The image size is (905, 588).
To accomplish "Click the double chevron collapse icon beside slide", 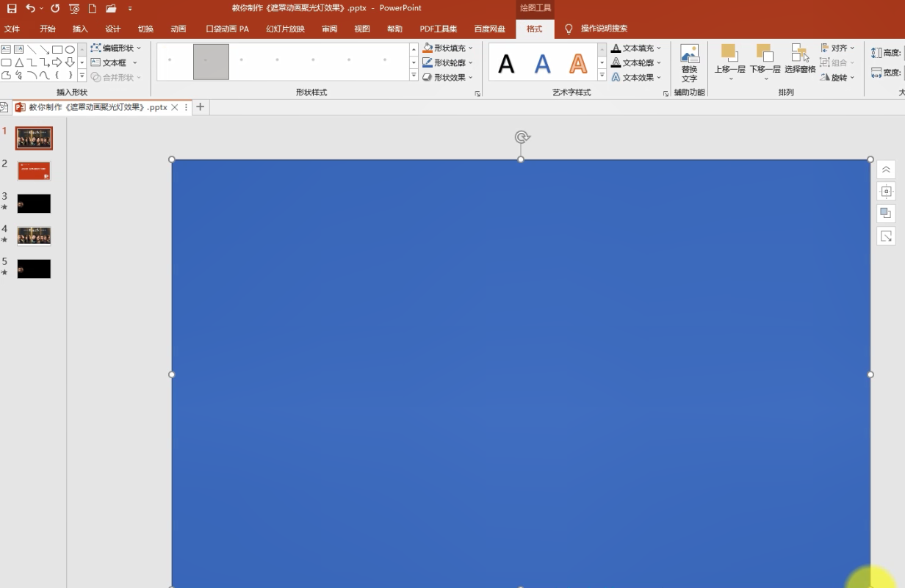I will 886,170.
